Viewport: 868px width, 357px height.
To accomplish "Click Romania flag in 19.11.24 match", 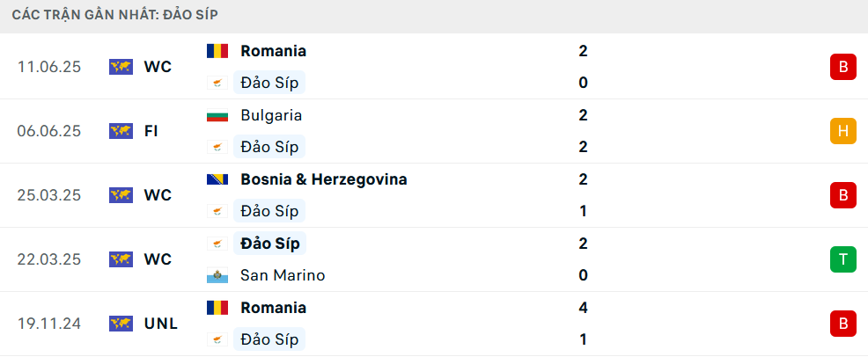I will coord(217,308).
